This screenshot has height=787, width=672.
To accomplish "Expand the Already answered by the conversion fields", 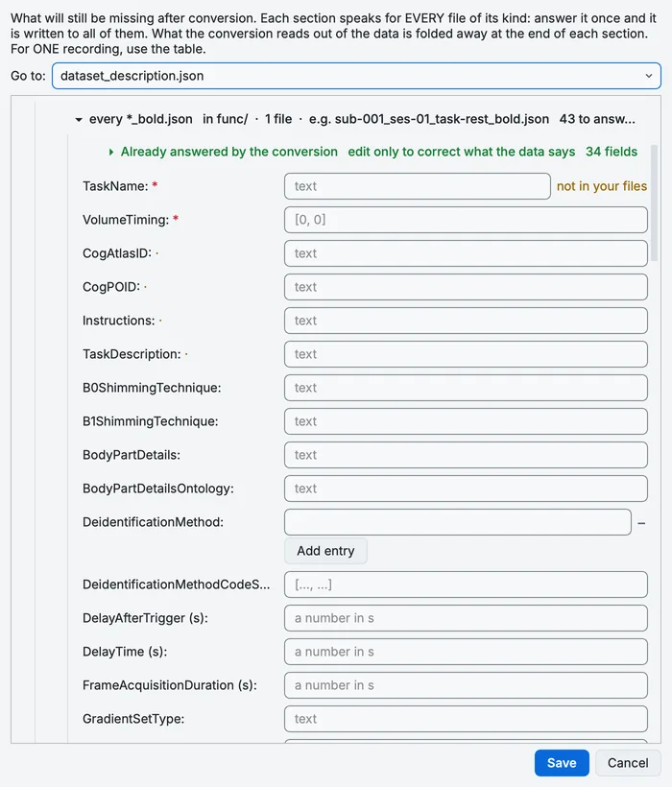I will coord(111,152).
